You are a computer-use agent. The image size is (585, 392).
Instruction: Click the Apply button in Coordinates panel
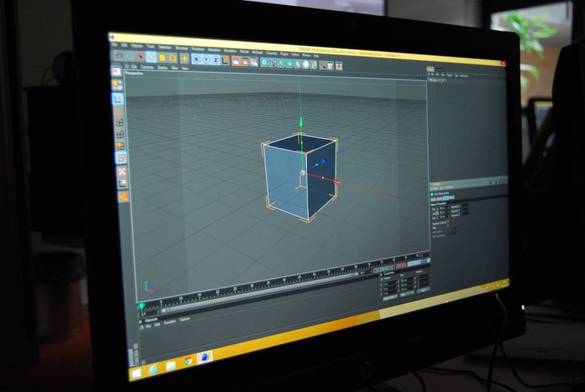[x=423, y=290]
